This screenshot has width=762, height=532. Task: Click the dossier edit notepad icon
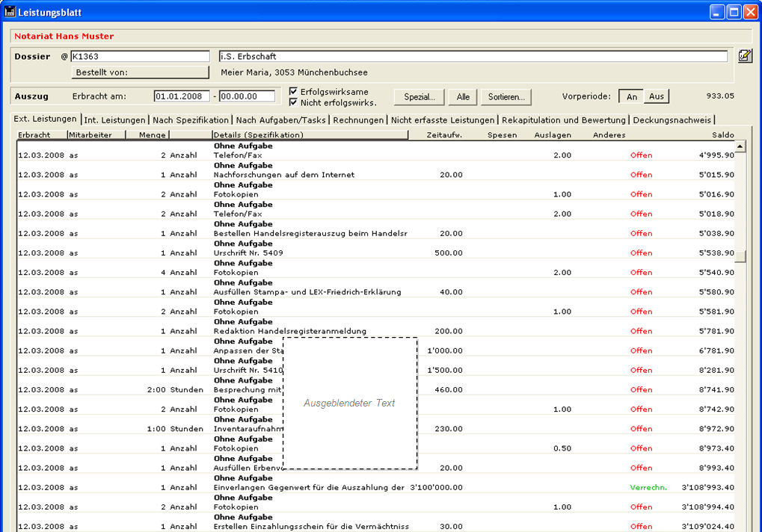coord(744,56)
